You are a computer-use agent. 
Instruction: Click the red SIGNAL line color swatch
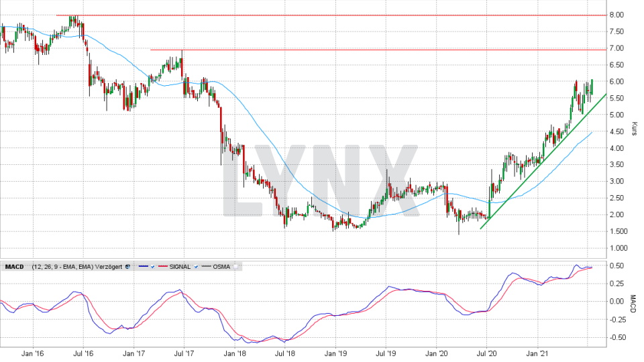(162, 266)
